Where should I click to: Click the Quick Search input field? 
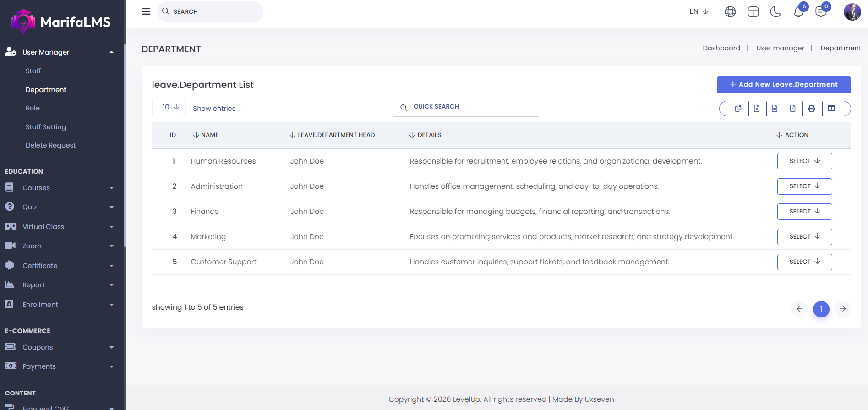coord(472,107)
